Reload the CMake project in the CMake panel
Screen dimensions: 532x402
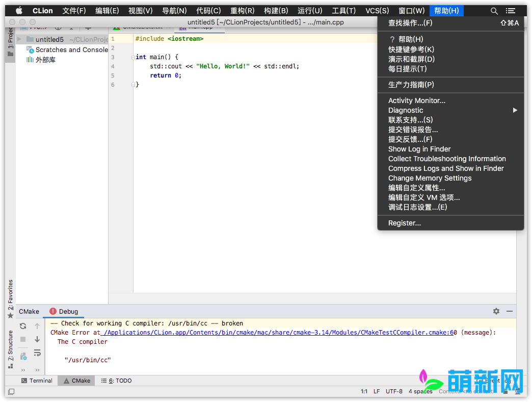pyautogui.click(x=23, y=325)
